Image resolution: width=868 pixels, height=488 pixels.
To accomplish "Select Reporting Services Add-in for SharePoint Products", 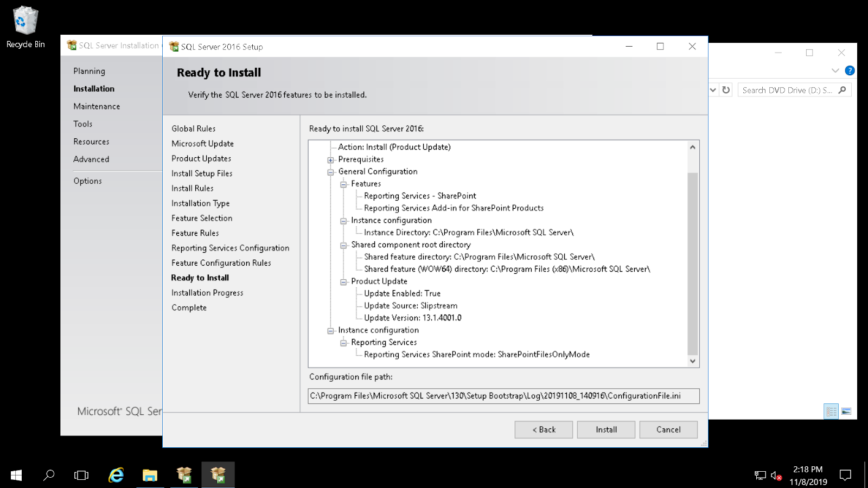I will [x=454, y=208].
